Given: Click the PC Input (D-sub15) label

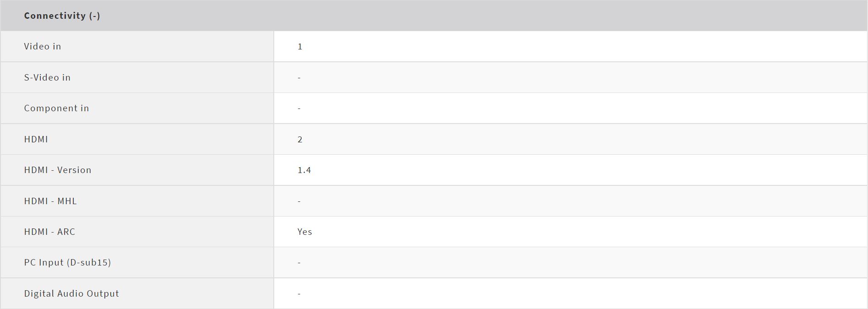Looking at the screenshot, I should [67, 262].
